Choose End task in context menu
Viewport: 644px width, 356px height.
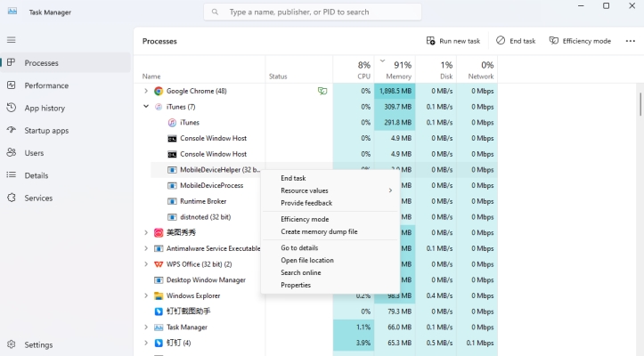coord(293,178)
